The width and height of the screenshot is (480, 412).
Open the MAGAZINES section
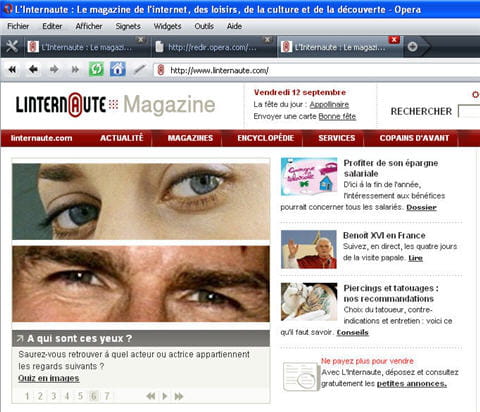coord(190,138)
